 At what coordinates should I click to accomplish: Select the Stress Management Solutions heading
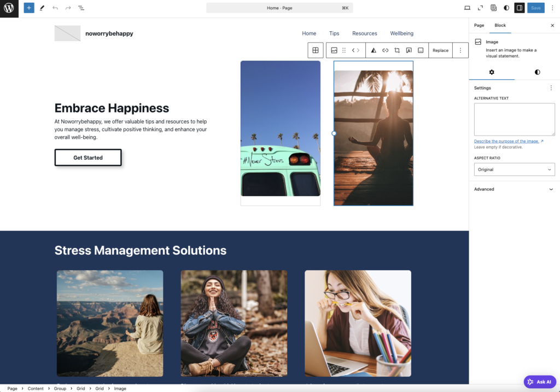point(141,250)
